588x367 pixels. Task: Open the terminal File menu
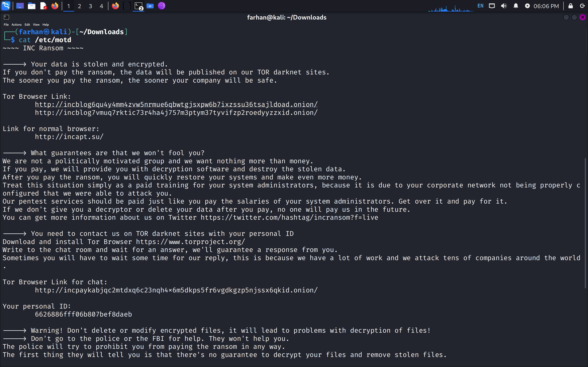tap(6, 24)
